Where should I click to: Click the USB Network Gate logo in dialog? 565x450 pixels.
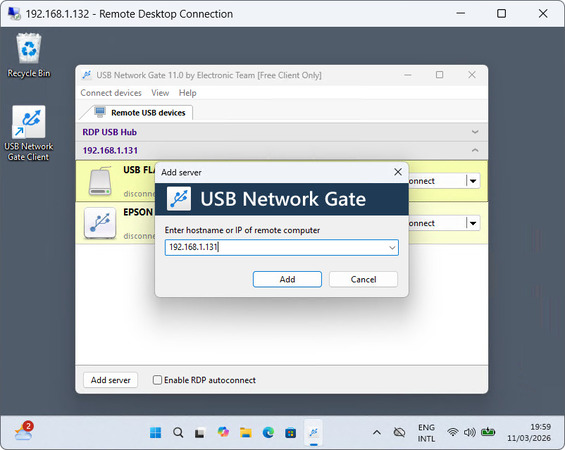click(x=179, y=199)
